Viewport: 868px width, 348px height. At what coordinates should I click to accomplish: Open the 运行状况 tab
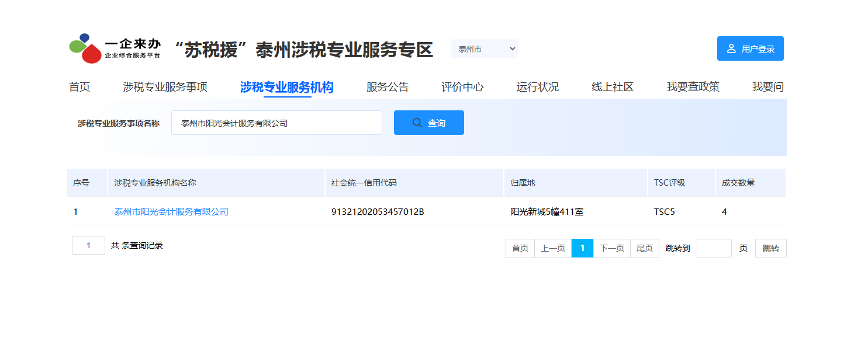(538, 87)
